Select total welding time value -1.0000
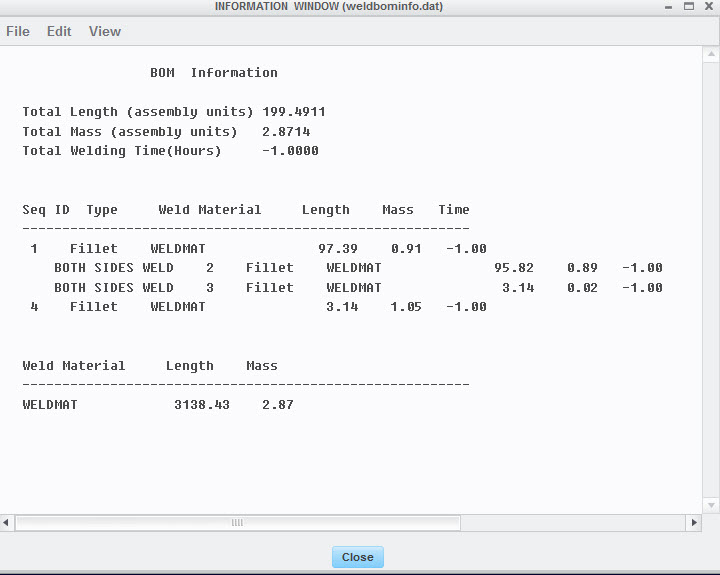 pyautogui.click(x=290, y=151)
